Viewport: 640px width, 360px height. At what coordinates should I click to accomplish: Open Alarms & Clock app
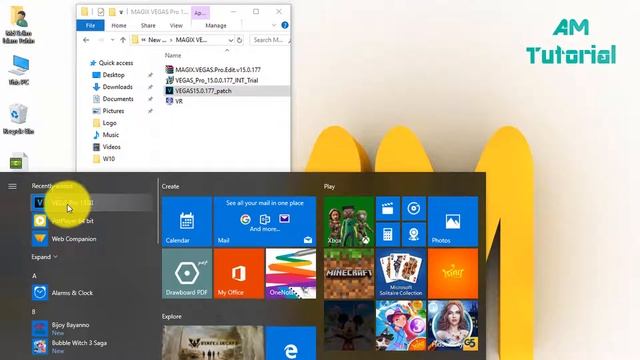92,293
